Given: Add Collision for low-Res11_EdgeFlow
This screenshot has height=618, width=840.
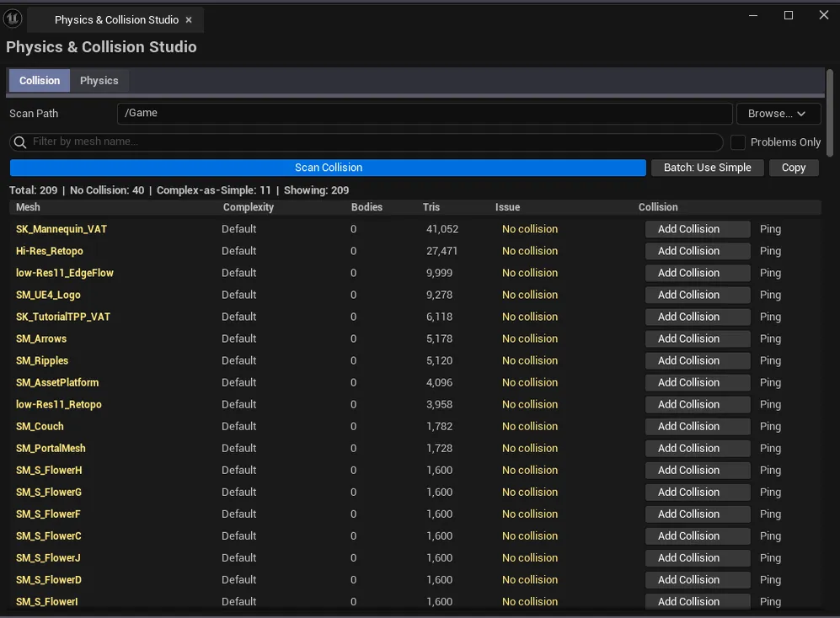Looking at the screenshot, I should click(x=698, y=273).
